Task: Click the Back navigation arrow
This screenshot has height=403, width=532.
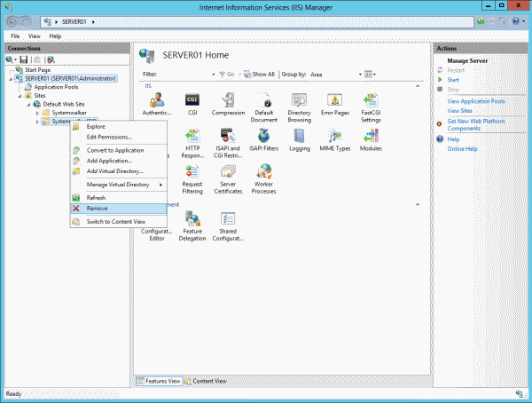Action: coord(12,22)
